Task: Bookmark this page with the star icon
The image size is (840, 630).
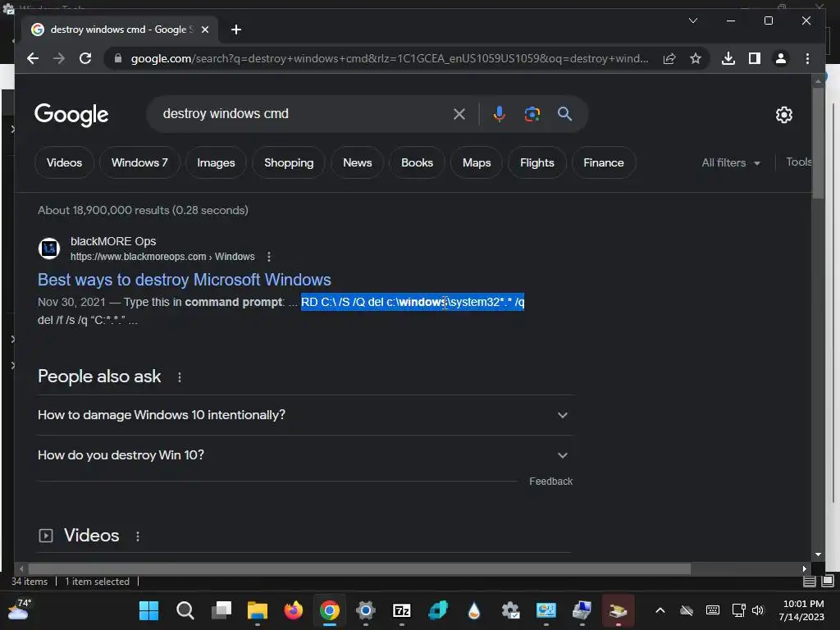Action: (x=696, y=58)
